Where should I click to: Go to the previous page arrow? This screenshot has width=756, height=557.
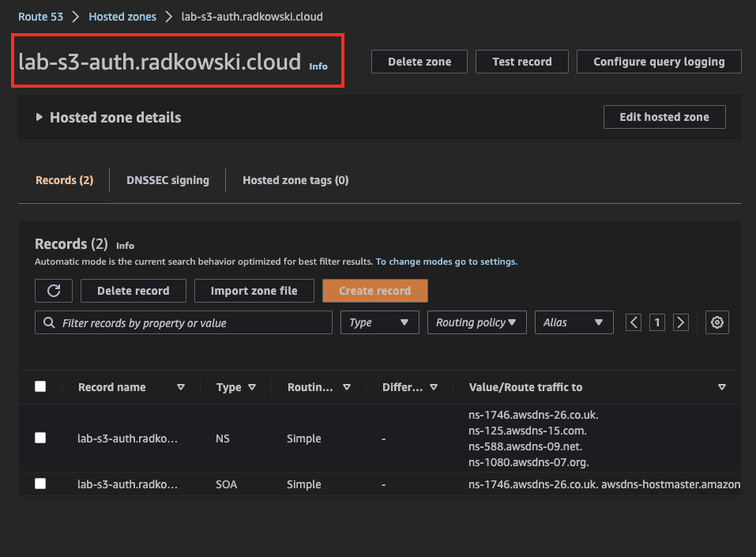click(634, 322)
